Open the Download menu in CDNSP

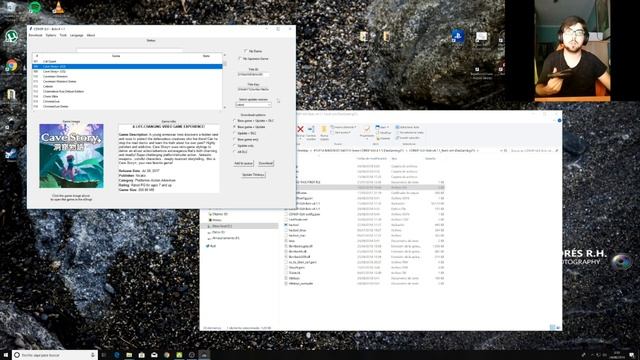[x=36, y=36]
